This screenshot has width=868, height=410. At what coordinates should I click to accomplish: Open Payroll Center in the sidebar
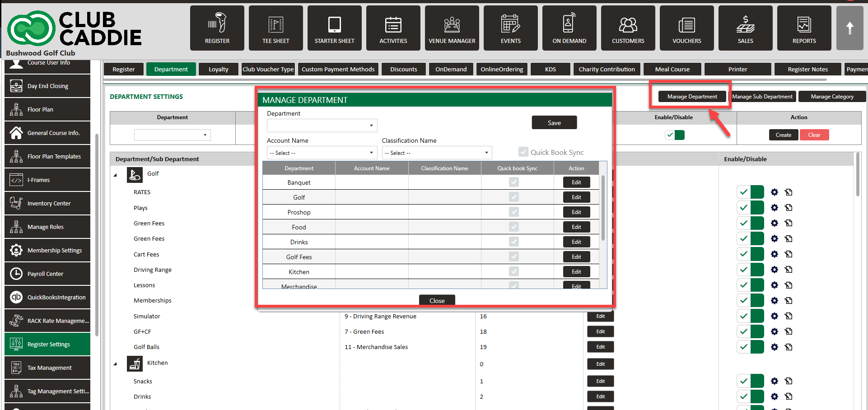tap(47, 274)
